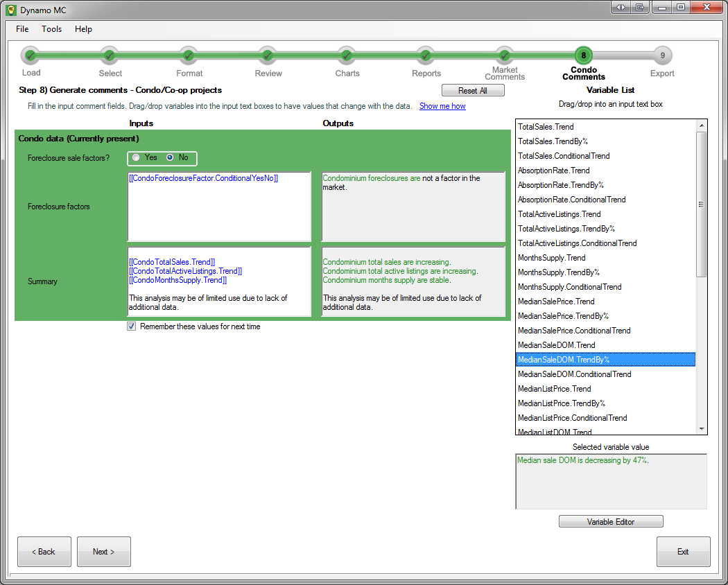Click the Summary input text box
Screen dimensions: 728x585
(x=219, y=281)
